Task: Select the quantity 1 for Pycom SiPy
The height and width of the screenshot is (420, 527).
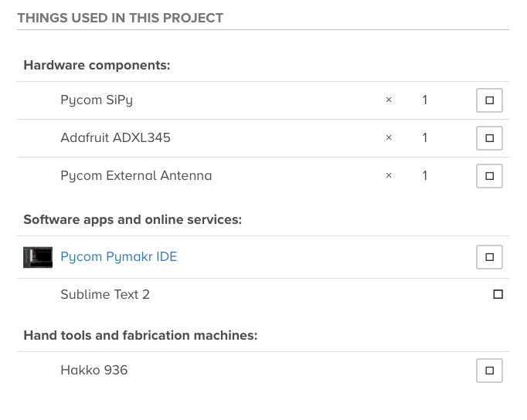Action: click(x=425, y=100)
